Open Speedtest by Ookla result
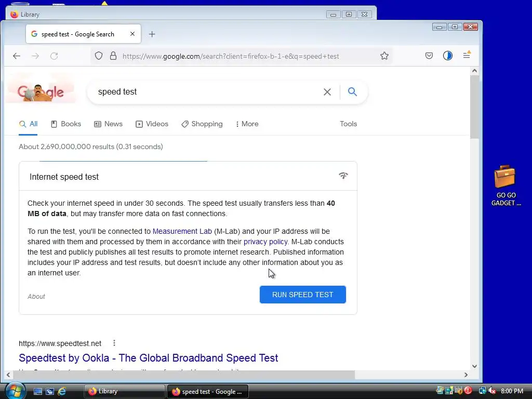 coord(148,357)
